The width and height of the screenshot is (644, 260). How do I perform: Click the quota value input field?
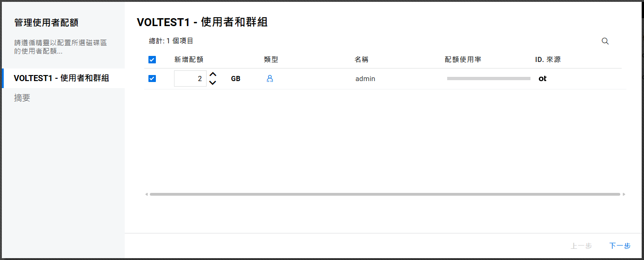(190, 79)
